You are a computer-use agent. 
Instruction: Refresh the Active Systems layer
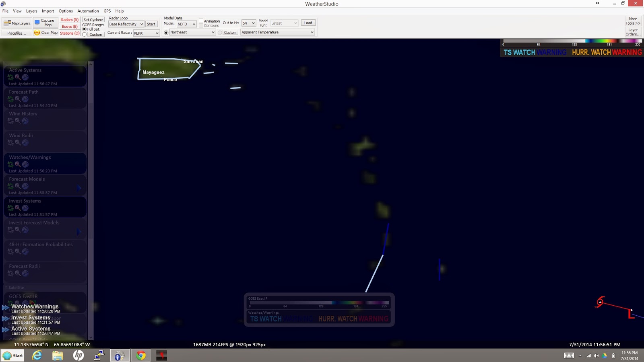click(x=11, y=77)
